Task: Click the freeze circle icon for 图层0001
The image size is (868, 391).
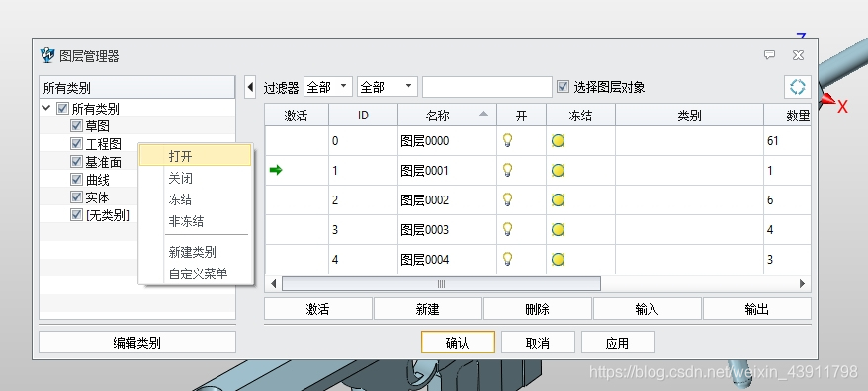Action: tap(558, 171)
